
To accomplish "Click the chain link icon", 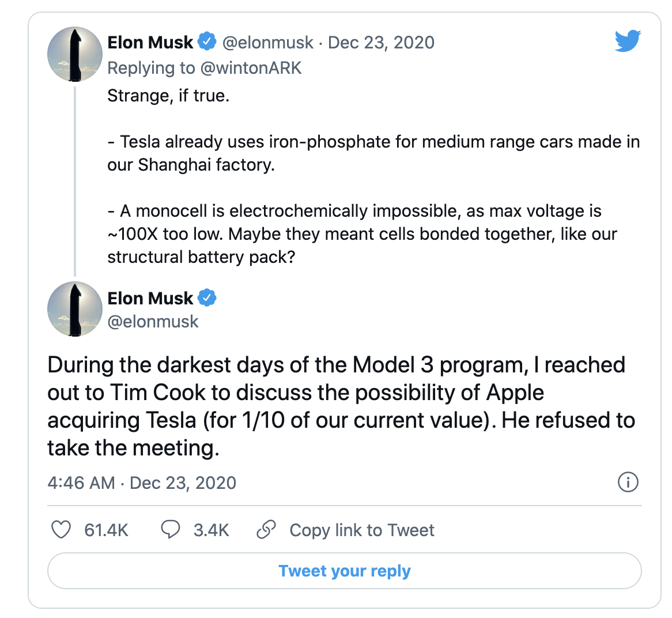I will (266, 530).
